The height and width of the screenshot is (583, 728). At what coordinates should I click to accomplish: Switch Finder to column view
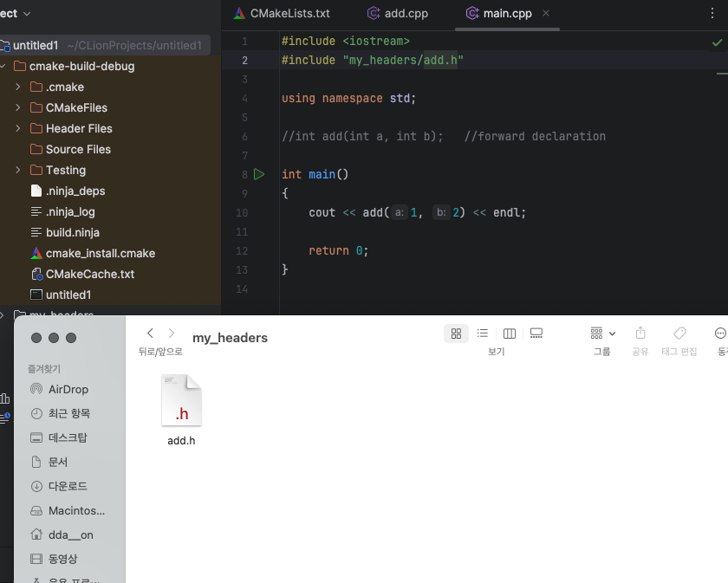pyautogui.click(x=510, y=334)
